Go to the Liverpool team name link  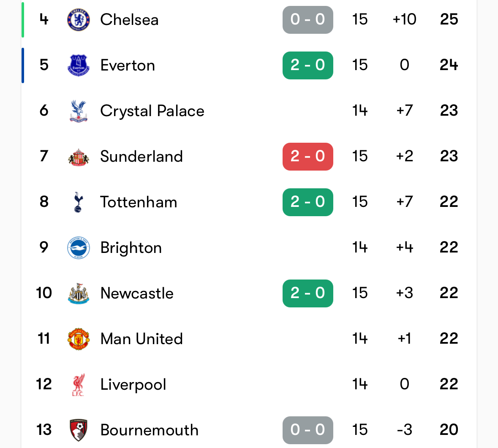[x=133, y=385]
